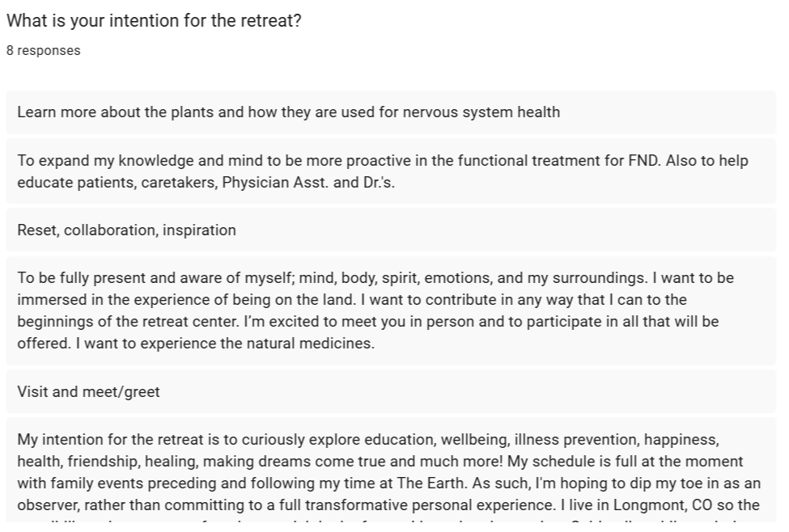
Task: Select the response about plants and nervous system health
Action: [288, 112]
